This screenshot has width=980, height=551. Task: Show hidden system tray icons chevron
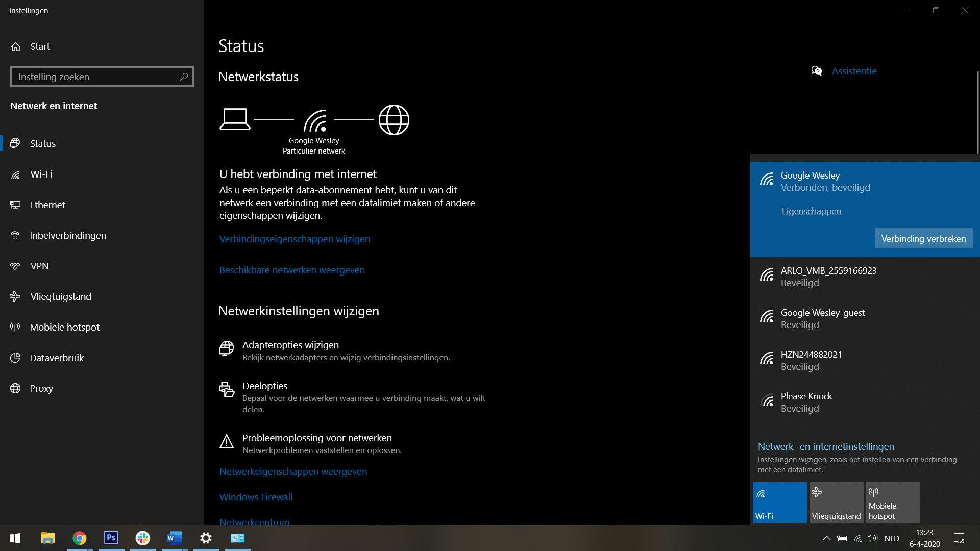pos(826,538)
